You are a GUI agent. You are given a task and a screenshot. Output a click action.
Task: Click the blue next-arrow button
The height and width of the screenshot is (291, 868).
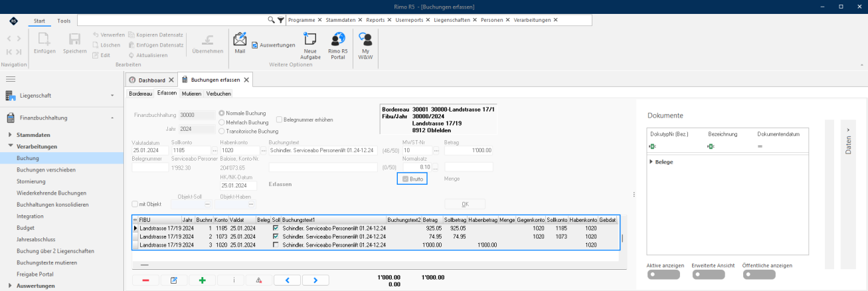pos(315,280)
